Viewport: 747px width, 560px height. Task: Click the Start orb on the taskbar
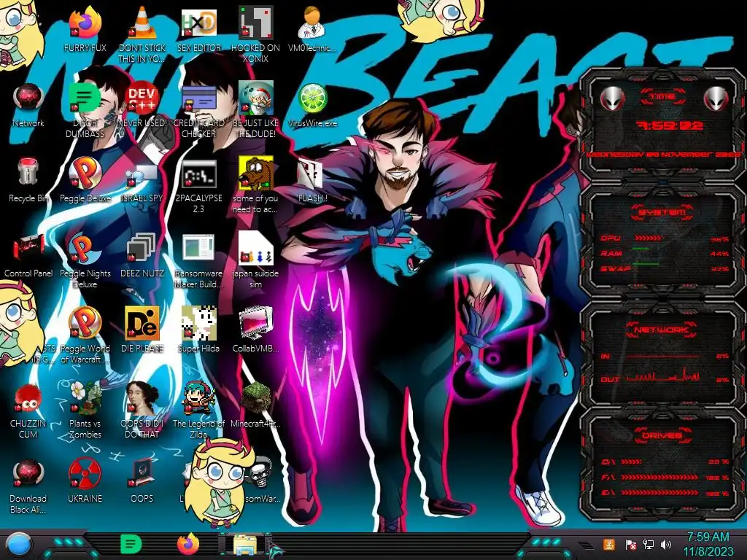pyautogui.click(x=19, y=545)
